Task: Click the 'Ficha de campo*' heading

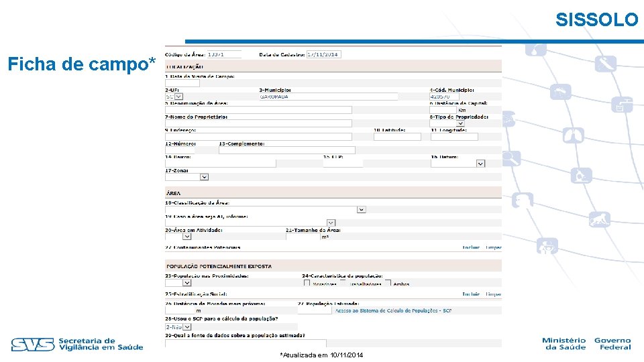Action: click(82, 64)
